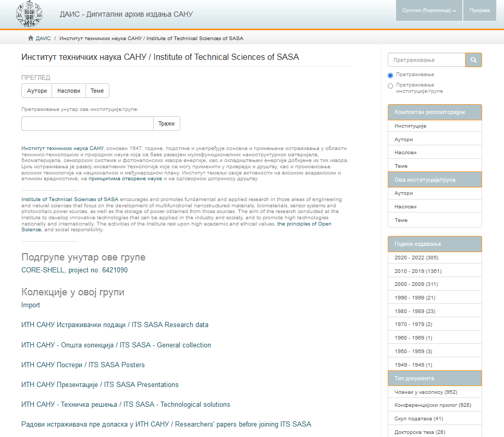Select the Претраживање radio option
504x437 pixels.
tap(390, 75)
